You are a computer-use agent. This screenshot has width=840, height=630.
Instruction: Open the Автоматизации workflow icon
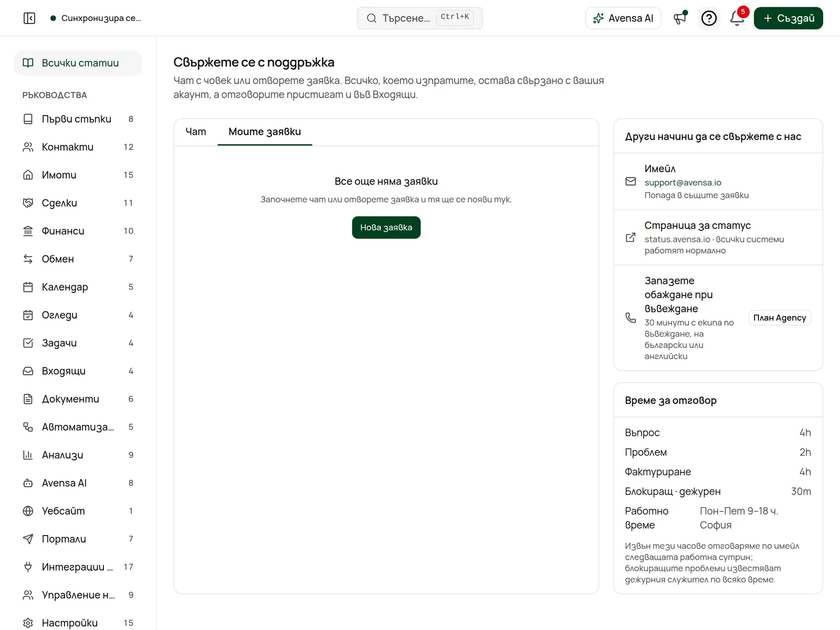click(x=28, y=427)
